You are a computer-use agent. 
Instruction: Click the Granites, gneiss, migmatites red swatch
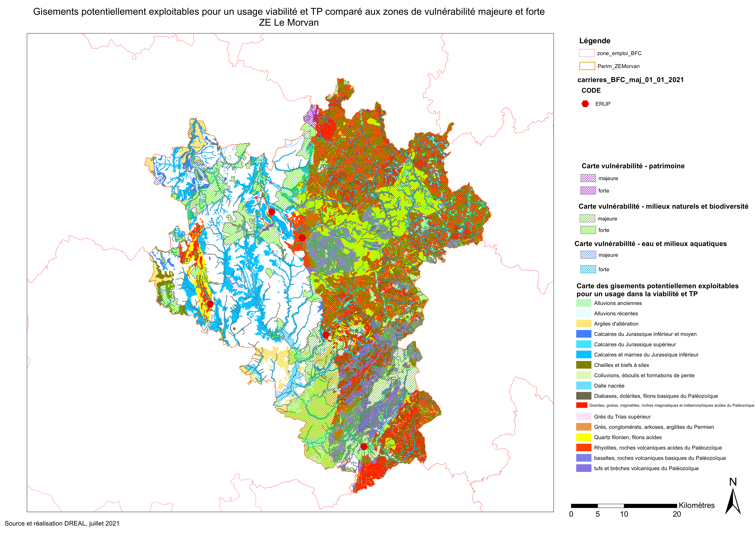pyautogui.click(x=582, y=405)
